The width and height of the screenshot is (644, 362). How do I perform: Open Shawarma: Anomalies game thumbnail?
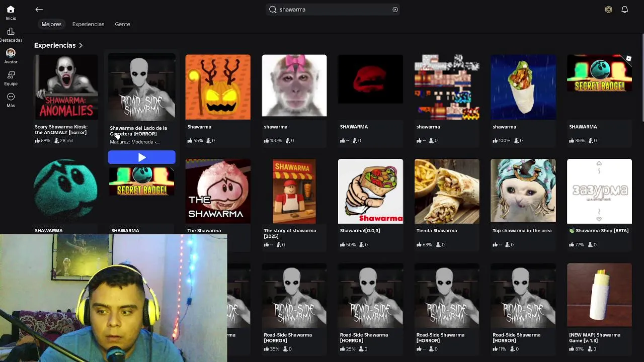tap(65, 87)
